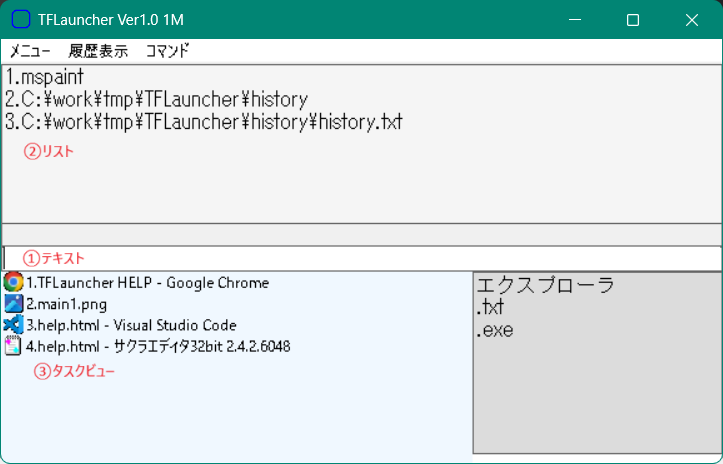723x464 pixels.
Task: Click the Sakura Editor notepad icon
Action: 13,346
